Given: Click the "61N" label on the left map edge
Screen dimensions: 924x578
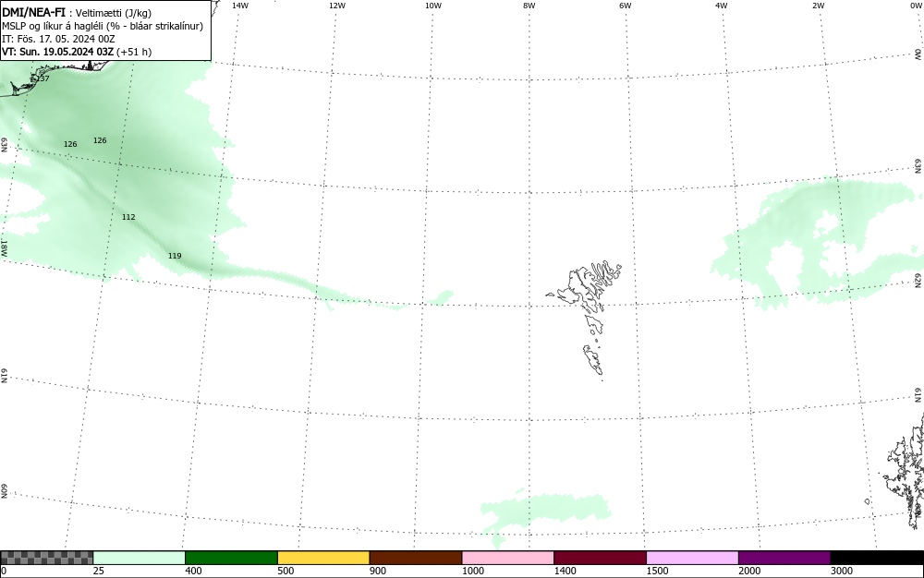Looking at the screenshot, I should pyautogui.click(x=4, y=376).
